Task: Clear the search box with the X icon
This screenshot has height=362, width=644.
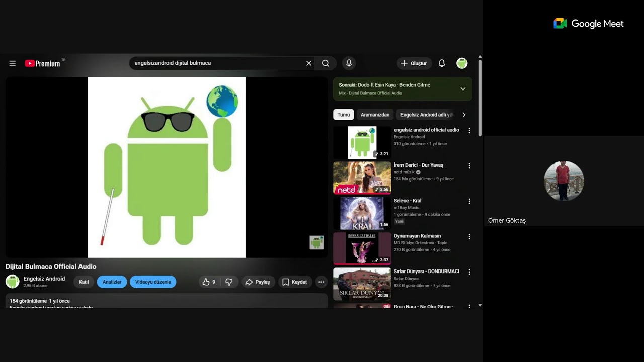Action: coord(309,63)
